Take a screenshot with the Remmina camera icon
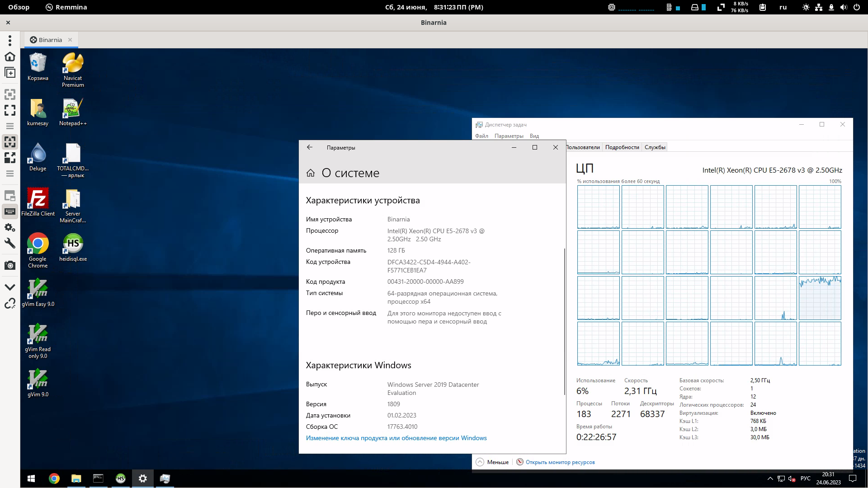 [x=10, y=265]
